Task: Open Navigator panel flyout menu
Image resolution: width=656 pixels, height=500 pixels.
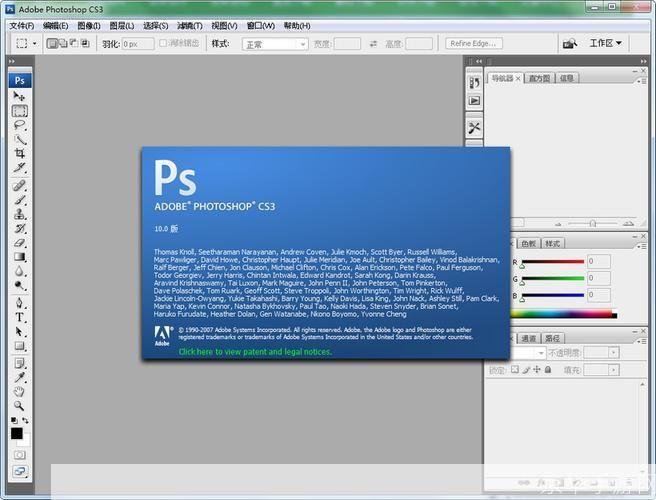Action: tap(642, 82)
